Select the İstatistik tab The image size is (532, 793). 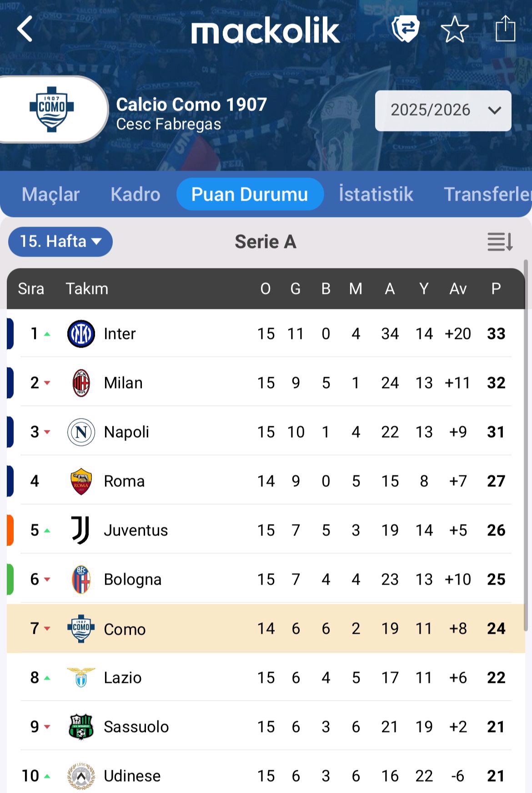coord(376,195)
